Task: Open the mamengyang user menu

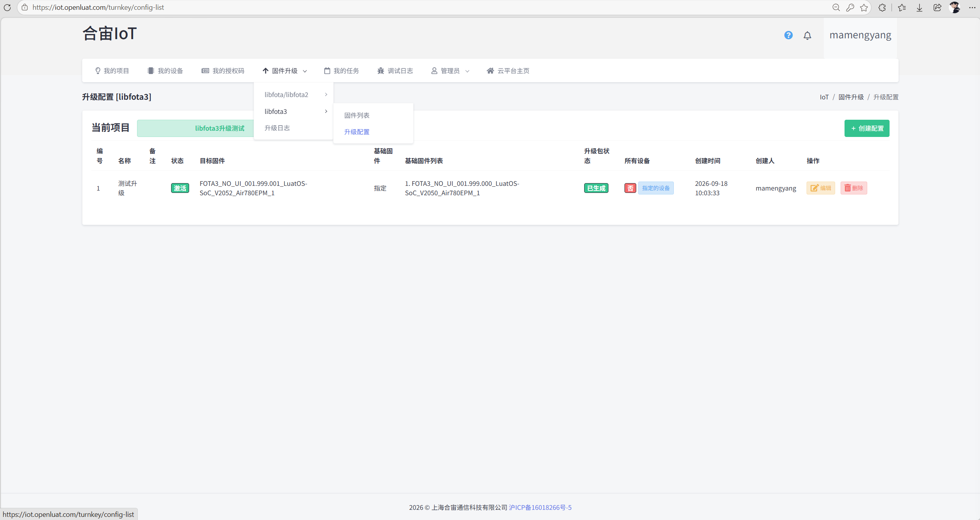Action: pos(860,35)
